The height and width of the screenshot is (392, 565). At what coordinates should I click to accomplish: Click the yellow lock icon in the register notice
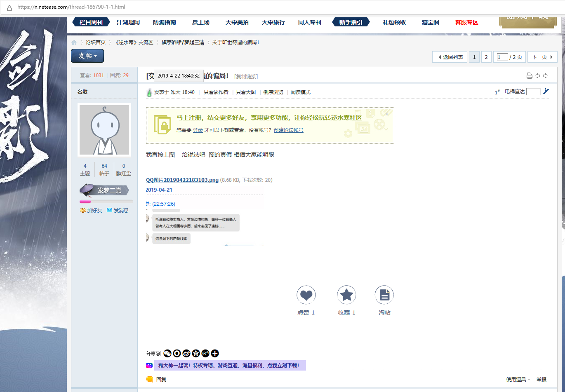click(x=162, y=124)
